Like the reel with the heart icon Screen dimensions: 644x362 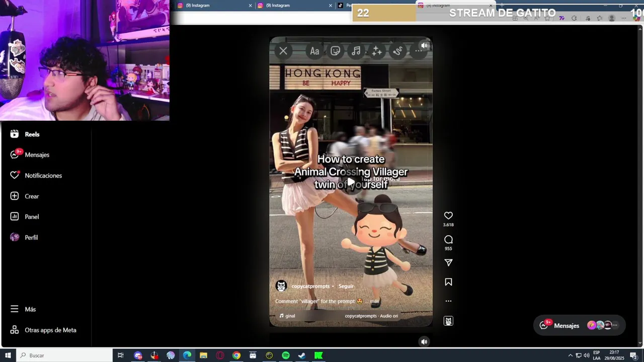pos(448,216)
